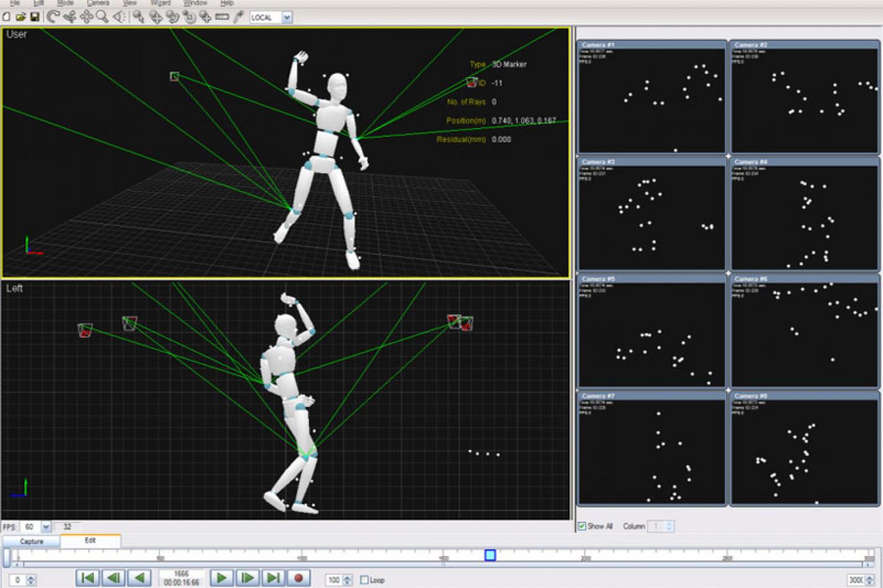Click the playback speed 100 stepper

[347, 580]
